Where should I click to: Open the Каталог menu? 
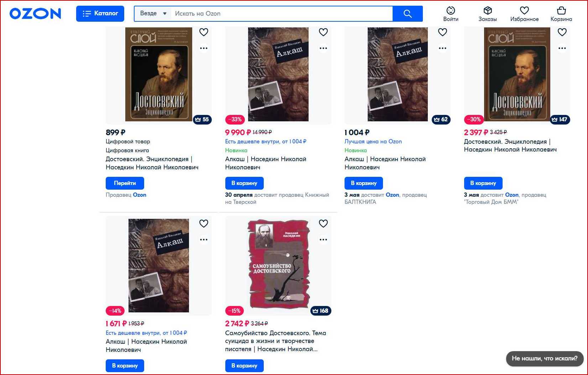[x=100, y=14]
